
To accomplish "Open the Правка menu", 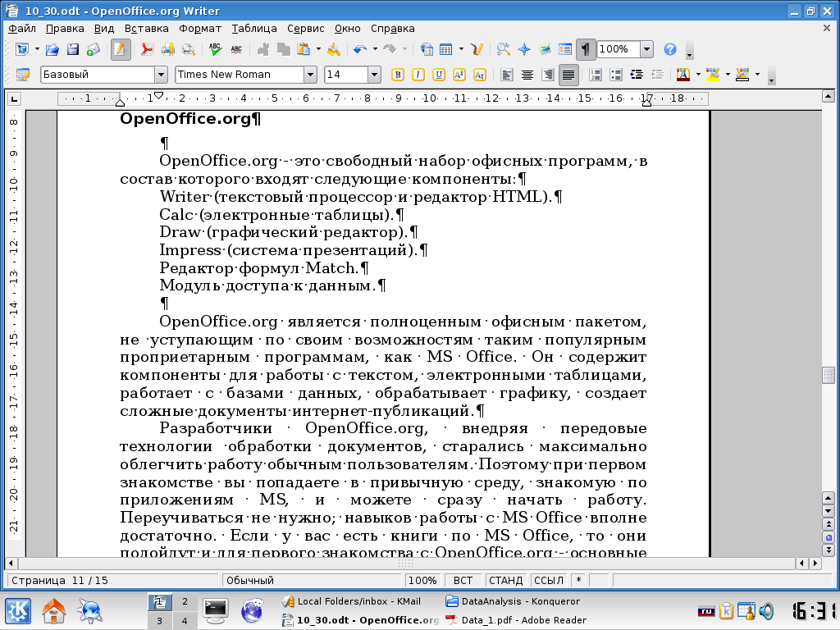I will click(65, 29).
